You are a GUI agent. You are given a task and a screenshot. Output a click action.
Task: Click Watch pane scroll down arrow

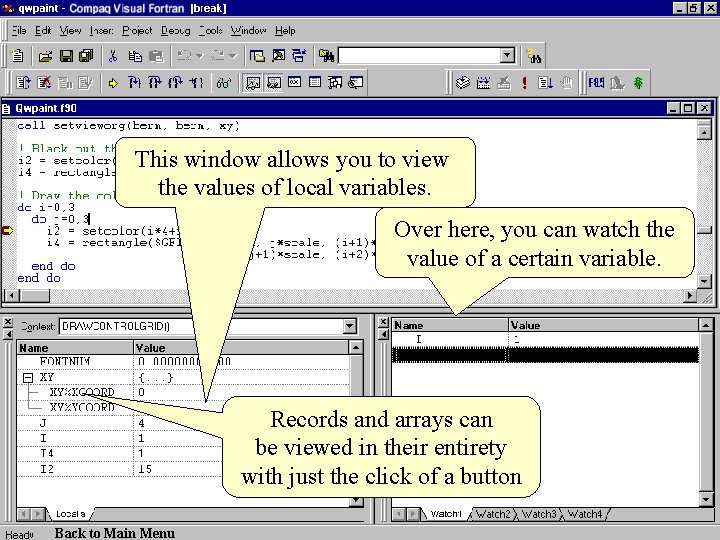click(706, 499)
